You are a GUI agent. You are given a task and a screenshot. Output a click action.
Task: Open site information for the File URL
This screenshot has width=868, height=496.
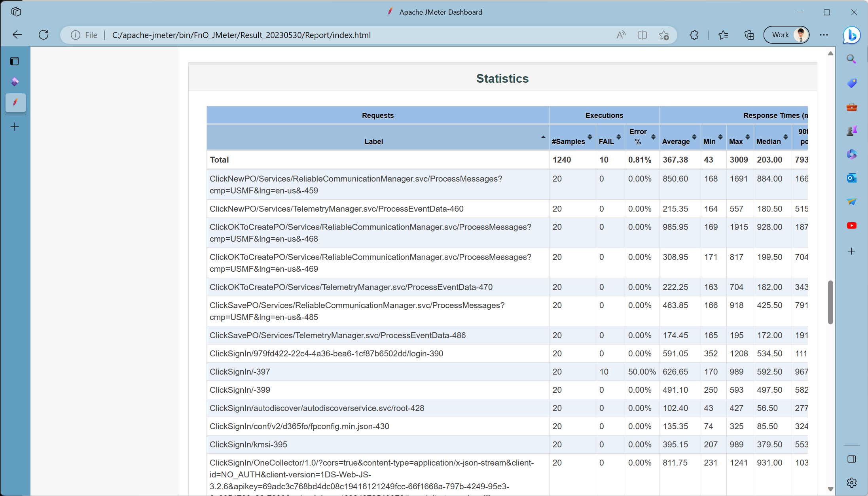click(76, 35)
